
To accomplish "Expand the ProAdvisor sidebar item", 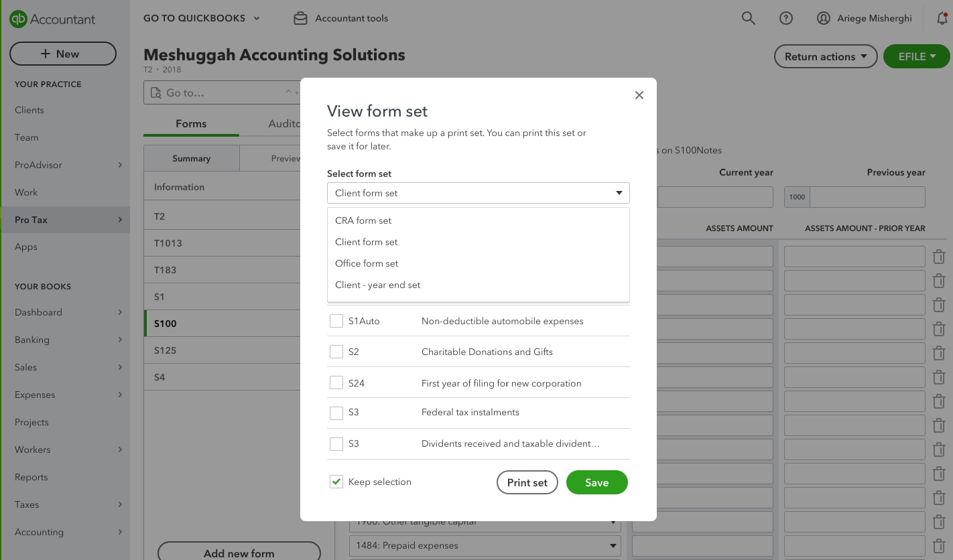I will pyautogui.click(x=65, y=165).
